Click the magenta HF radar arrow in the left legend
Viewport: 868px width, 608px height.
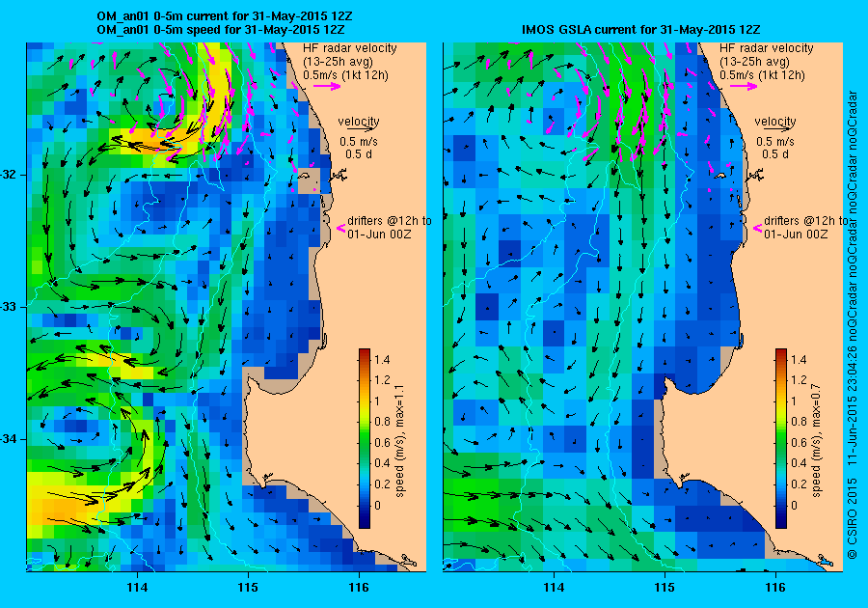(x=327, y=86)
